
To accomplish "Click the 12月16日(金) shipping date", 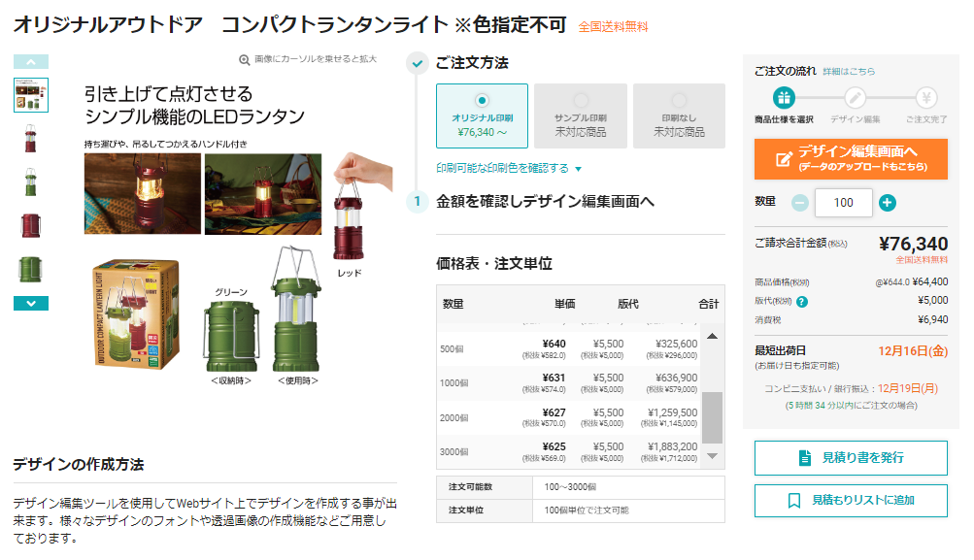I will [x=913, y=351].
